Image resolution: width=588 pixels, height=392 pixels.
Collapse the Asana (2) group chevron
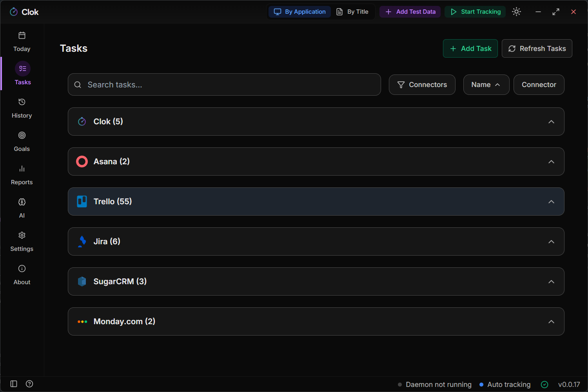(551, 162)
